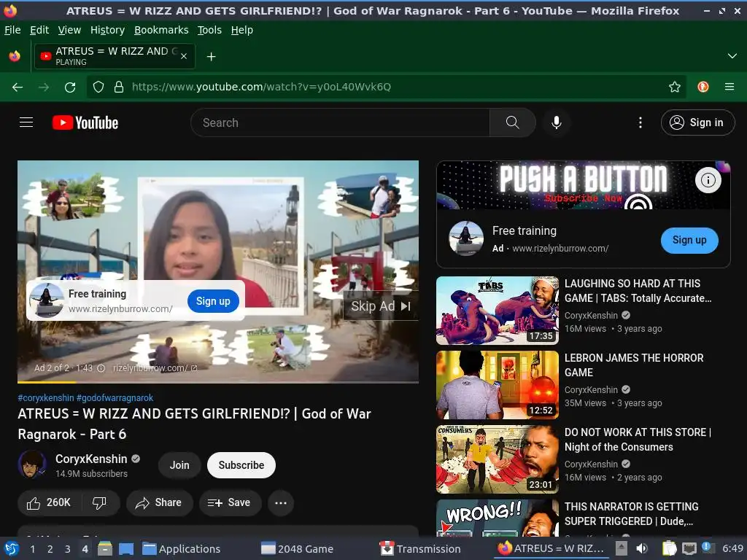Open YouTube settings three-dot menu

(x=640, y=122)
